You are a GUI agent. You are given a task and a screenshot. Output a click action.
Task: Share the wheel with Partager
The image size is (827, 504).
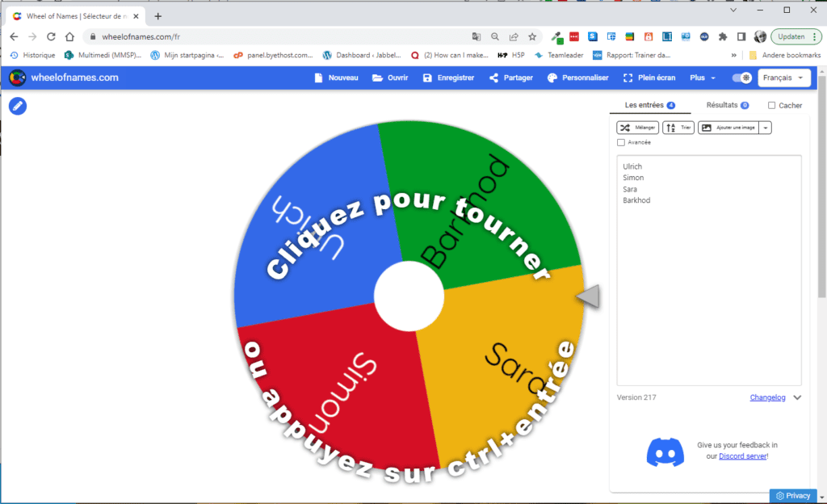tap(511, 78)
